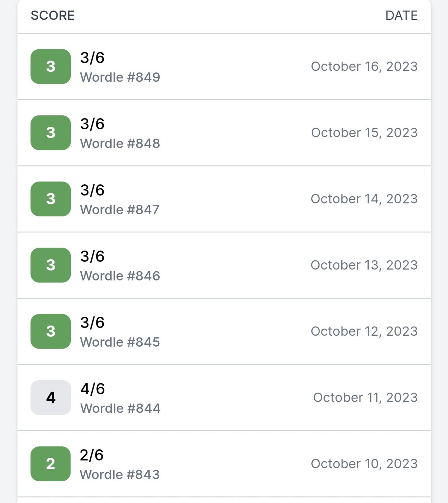
Task: Click the DATE column header
Action: (x=401, y=15)
